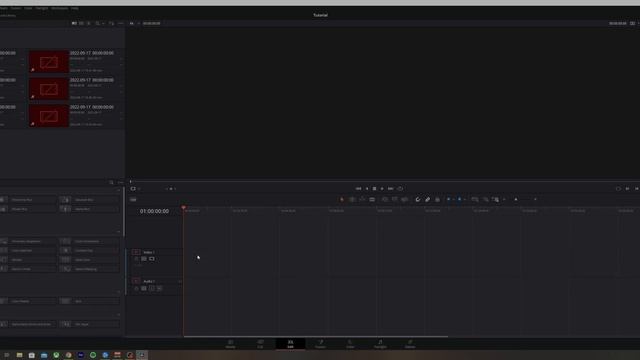This screenshot has width=640, height=360.
Task: Mute the Audio 1 track
Action: (160, 288)
